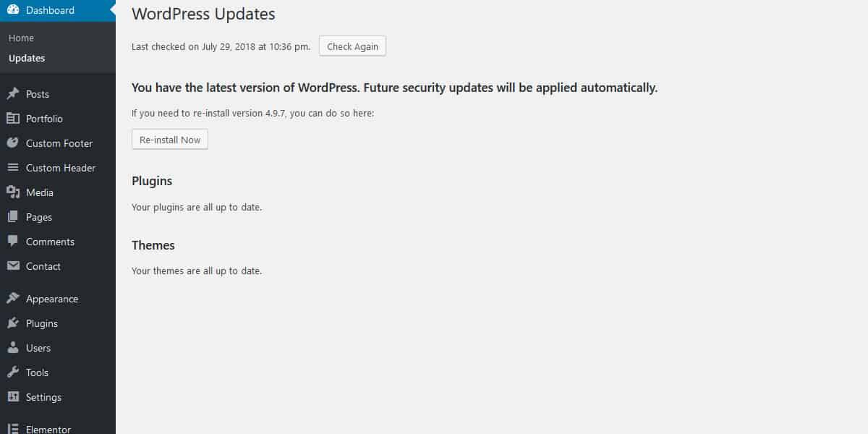Open the Settings menu item
Viewport: 868px width, 434px height.
click(x=43, y=397)
